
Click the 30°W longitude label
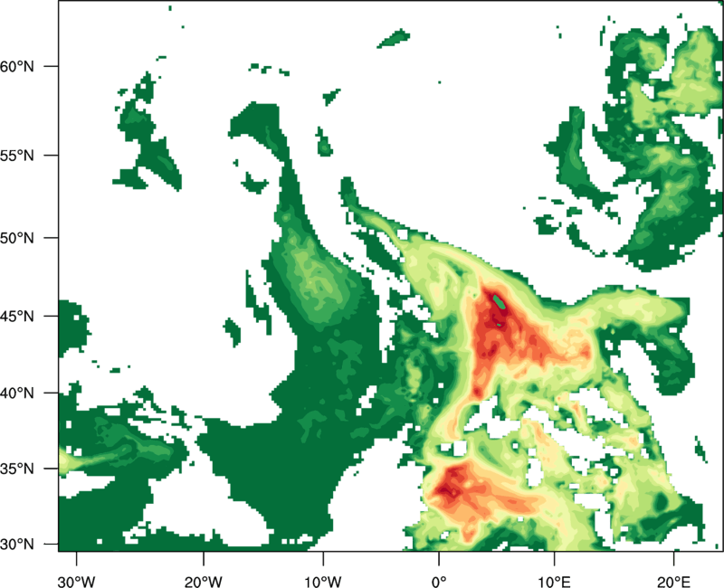tap(77, 582)
